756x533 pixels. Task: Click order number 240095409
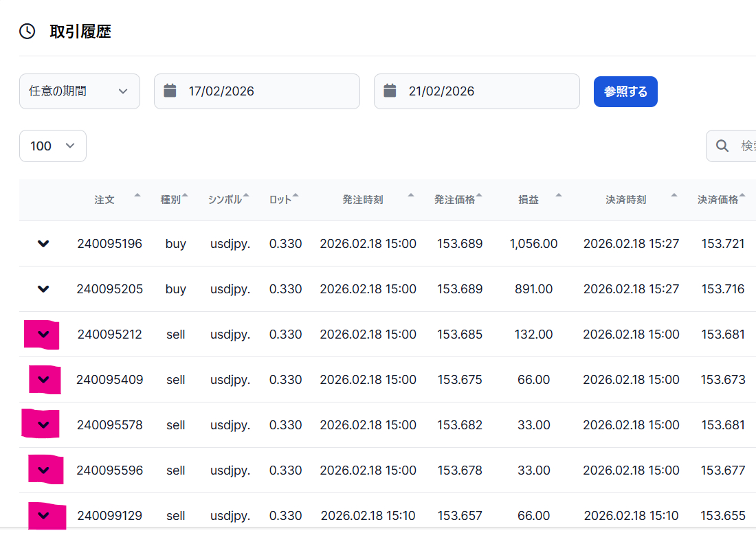109,380
